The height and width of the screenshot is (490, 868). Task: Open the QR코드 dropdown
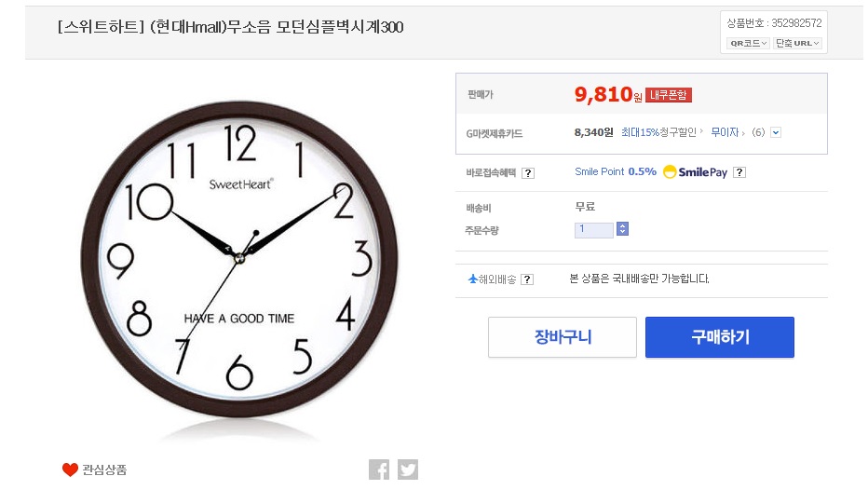click(x=748, y=43)
